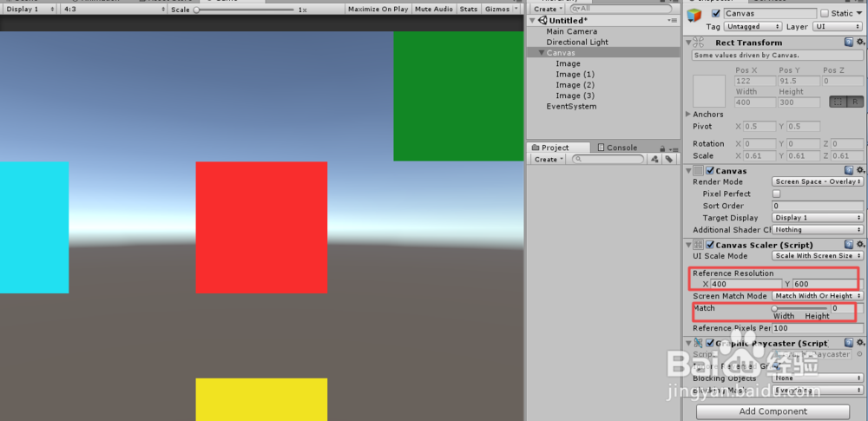This screenshot has width=868, height=421.
Task: Open the Static flags dropdown arrow
Action: [x=859, y=13]
